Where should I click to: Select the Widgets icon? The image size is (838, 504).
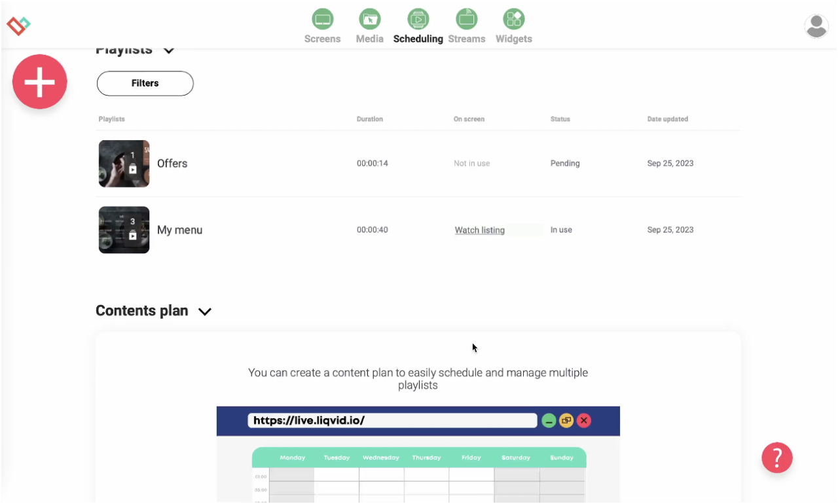point(513,19)
